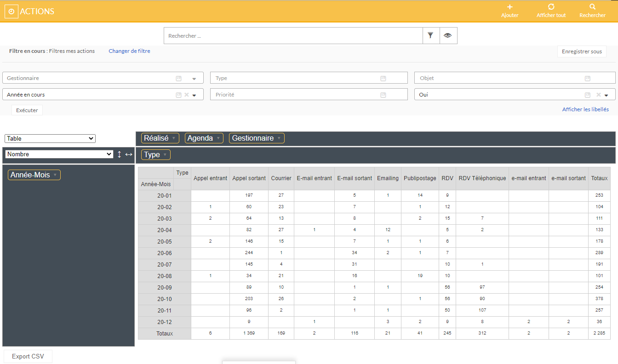Clear the 'Année en cours' filter value
Viewport: 618px width, 364px height.
click(187, 95)
